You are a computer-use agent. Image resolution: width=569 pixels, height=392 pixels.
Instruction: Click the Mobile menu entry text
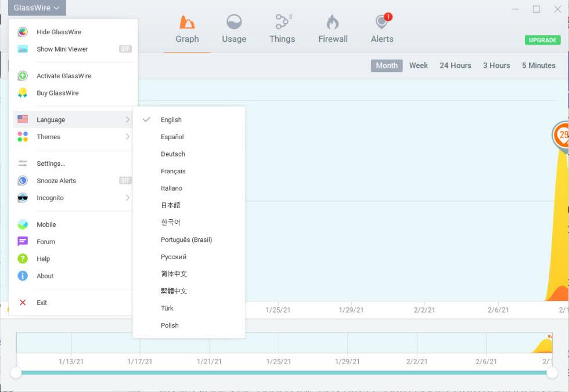46,224
